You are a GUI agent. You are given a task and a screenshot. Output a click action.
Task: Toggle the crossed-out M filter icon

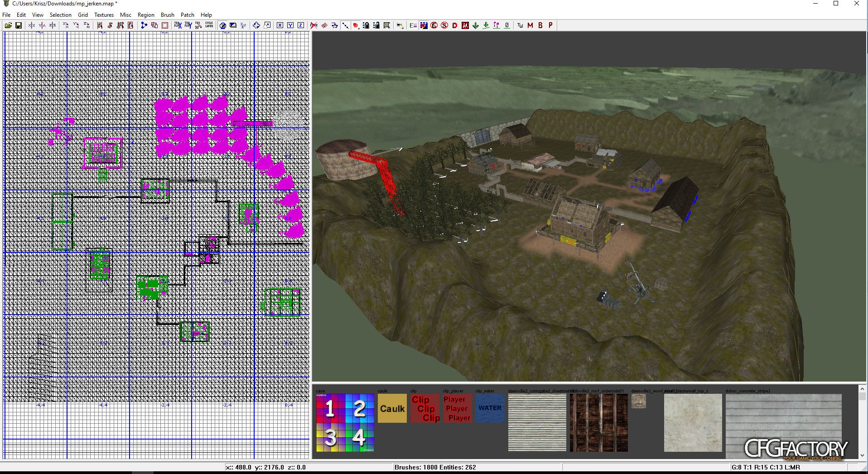465,25
